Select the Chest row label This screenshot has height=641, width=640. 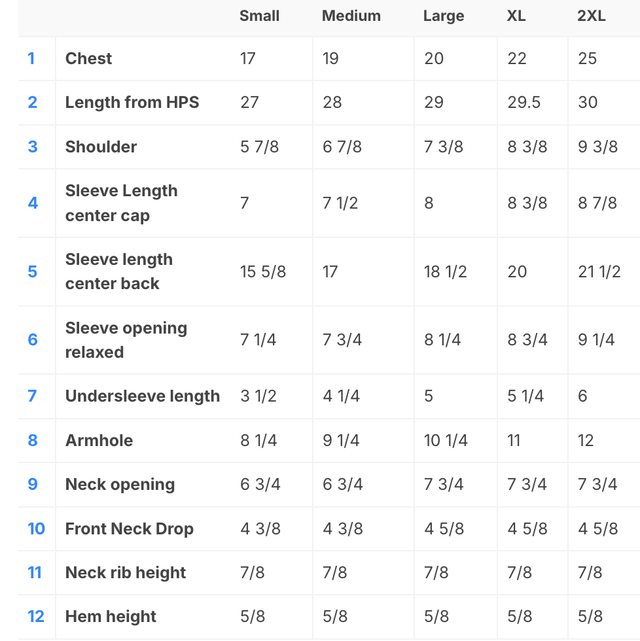(89, 58)
